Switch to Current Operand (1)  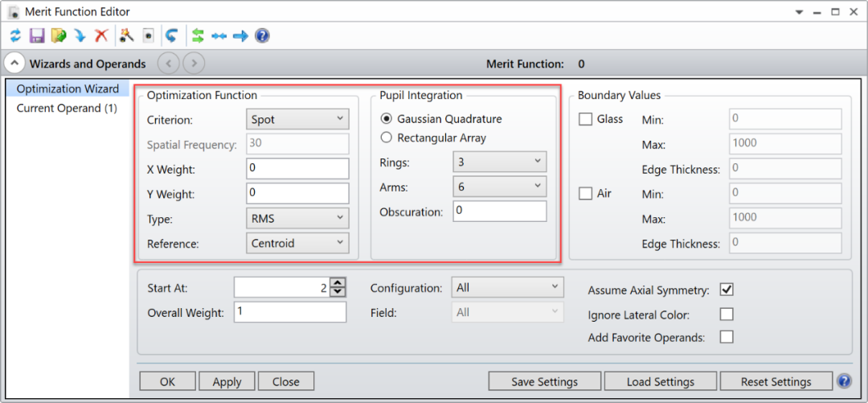tap(67, 108)
